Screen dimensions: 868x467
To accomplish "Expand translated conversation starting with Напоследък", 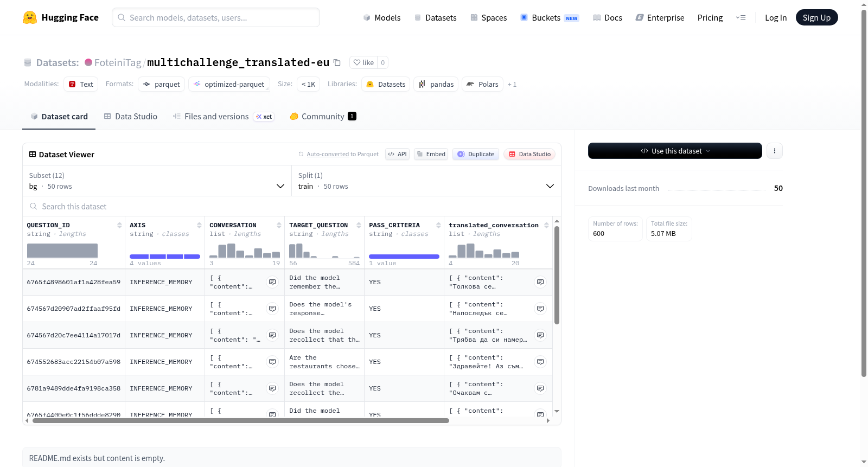I will (540, 309).
